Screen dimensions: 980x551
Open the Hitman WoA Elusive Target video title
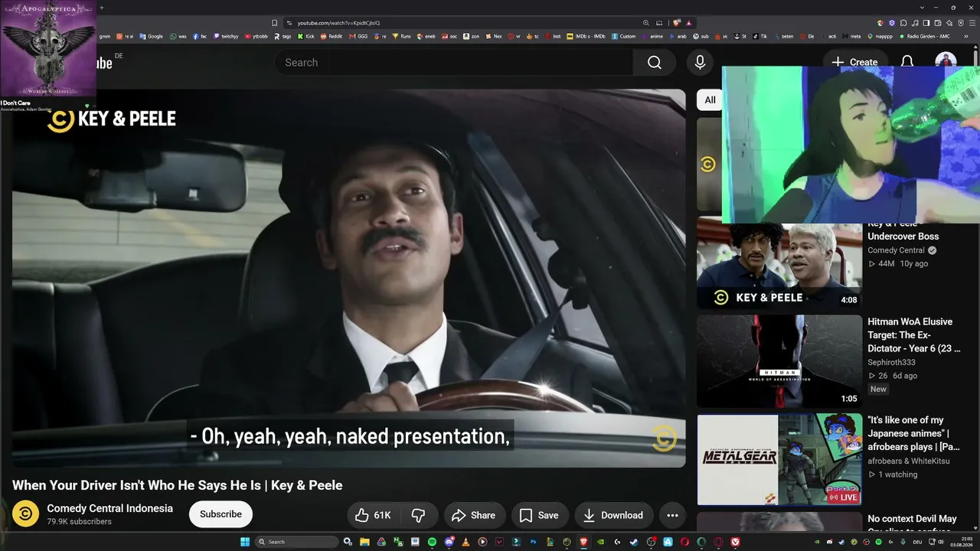[x=914, y=335]
